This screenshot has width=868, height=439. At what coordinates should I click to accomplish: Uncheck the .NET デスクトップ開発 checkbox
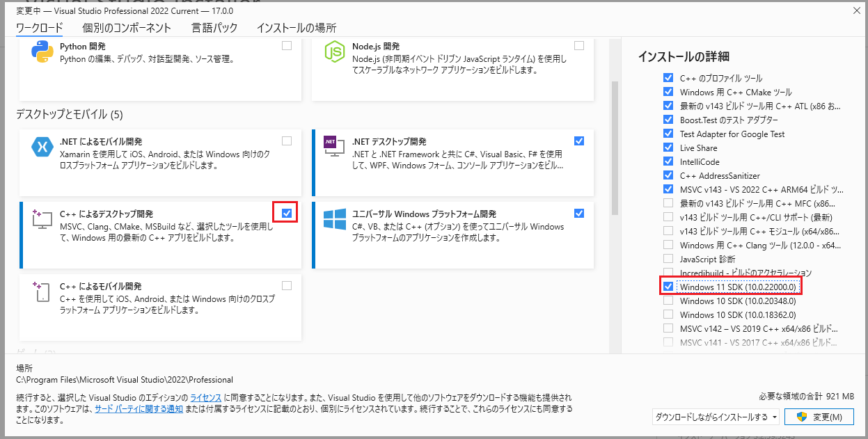click(579, 141)
